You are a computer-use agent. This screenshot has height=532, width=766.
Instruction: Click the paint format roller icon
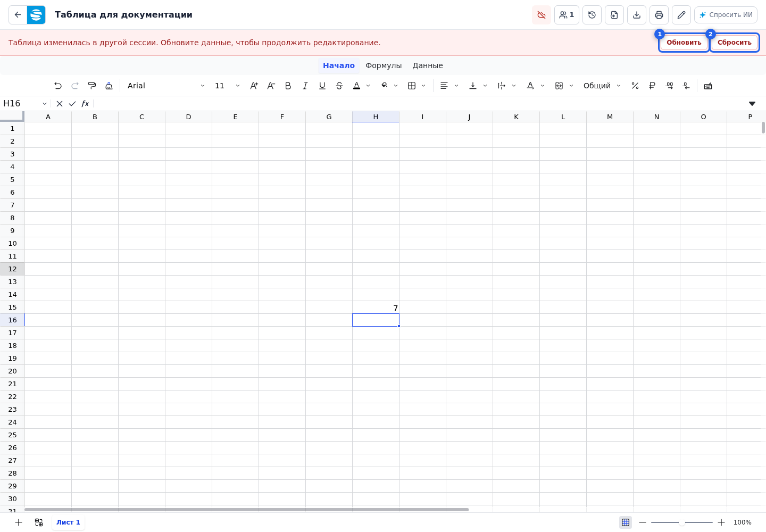(92, 86)
